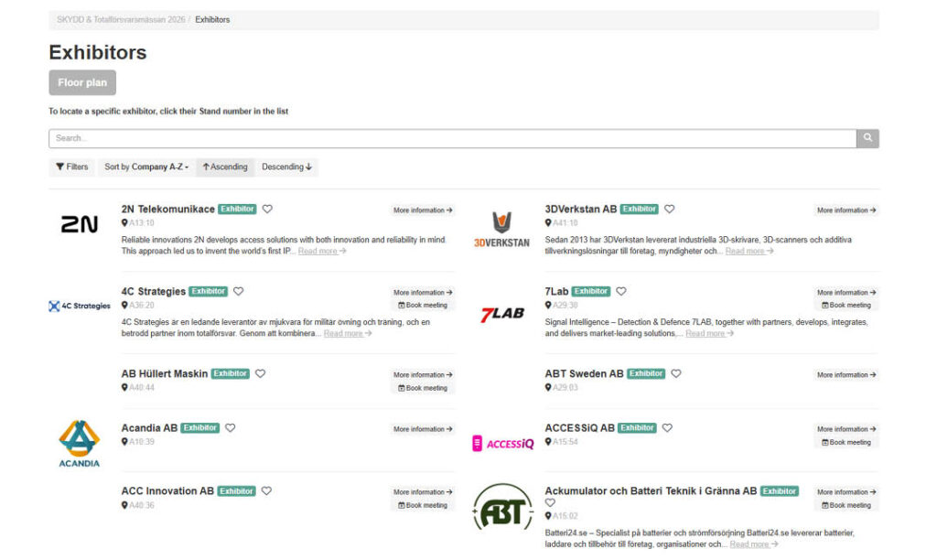Locate stand A15:54 of ACCESSiQ AB
The height and width of the screenshot is (560, 937).
pos(565,442)
